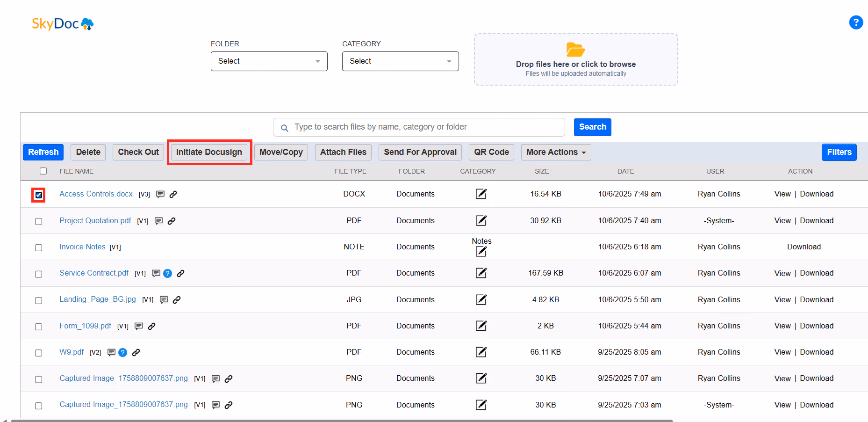Click the folder icon in upload drop zone
Viewport: 868px width, 422px height.
pos(575,49)
